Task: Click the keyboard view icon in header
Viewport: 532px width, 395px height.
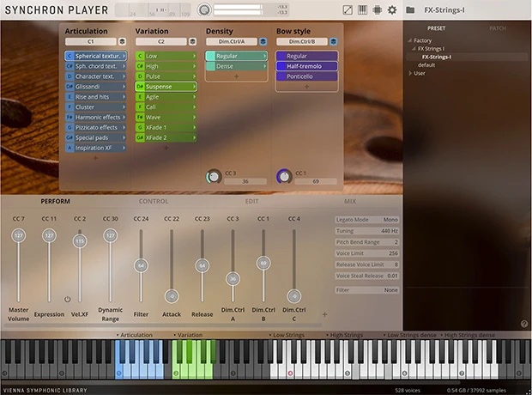Action: 362,9
